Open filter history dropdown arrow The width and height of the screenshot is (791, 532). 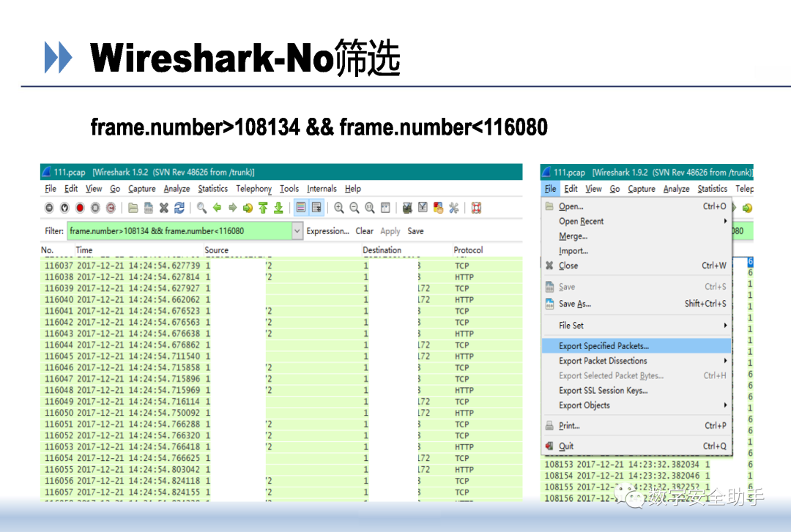point(297,231)
